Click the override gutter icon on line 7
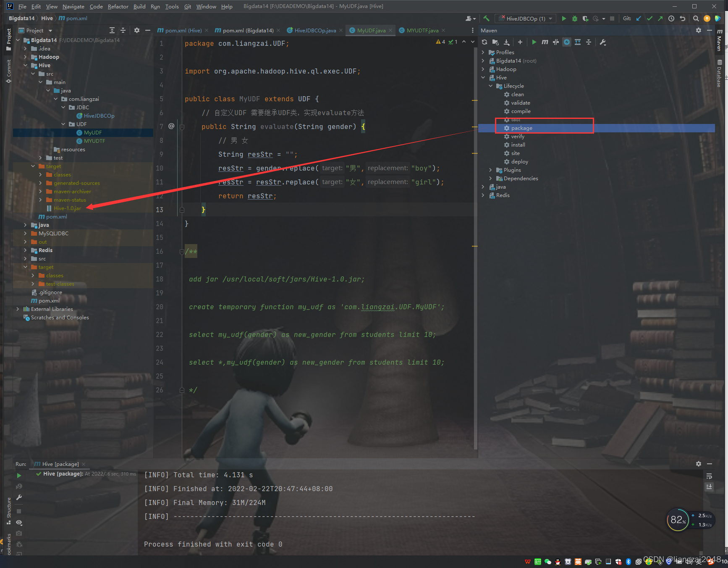 [x=171, y=126]
